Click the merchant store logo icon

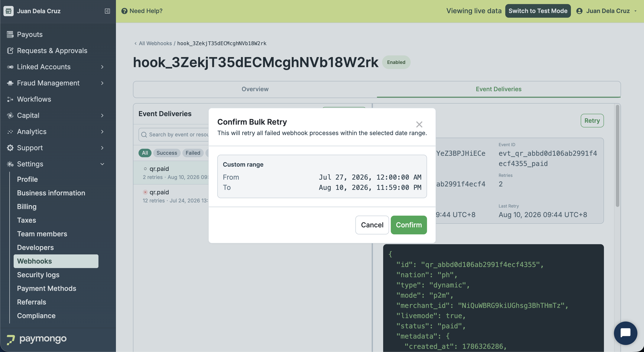pos(9,11)
